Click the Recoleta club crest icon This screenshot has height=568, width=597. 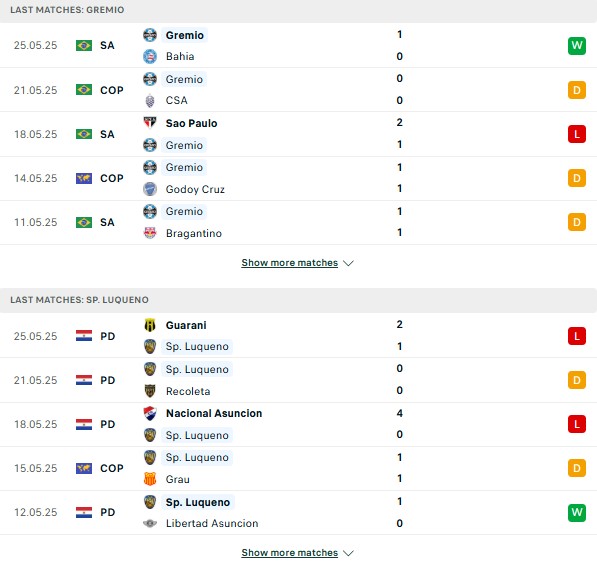click(150, 391)
